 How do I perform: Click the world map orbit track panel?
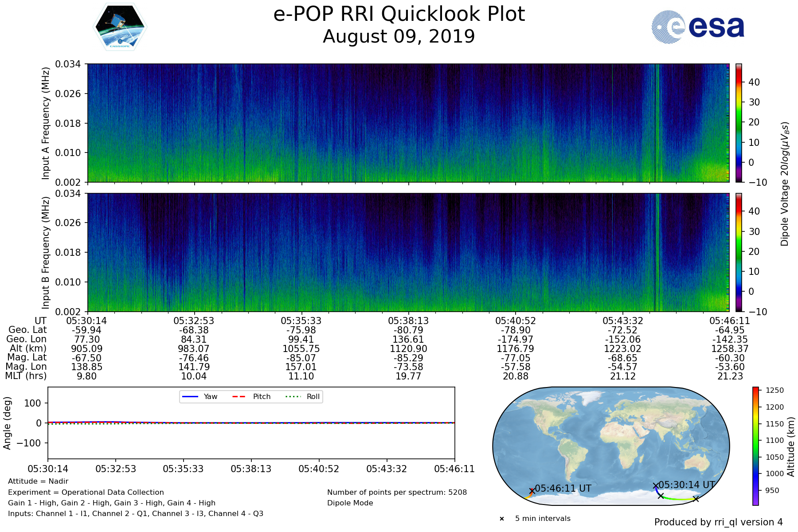(611, 446)
